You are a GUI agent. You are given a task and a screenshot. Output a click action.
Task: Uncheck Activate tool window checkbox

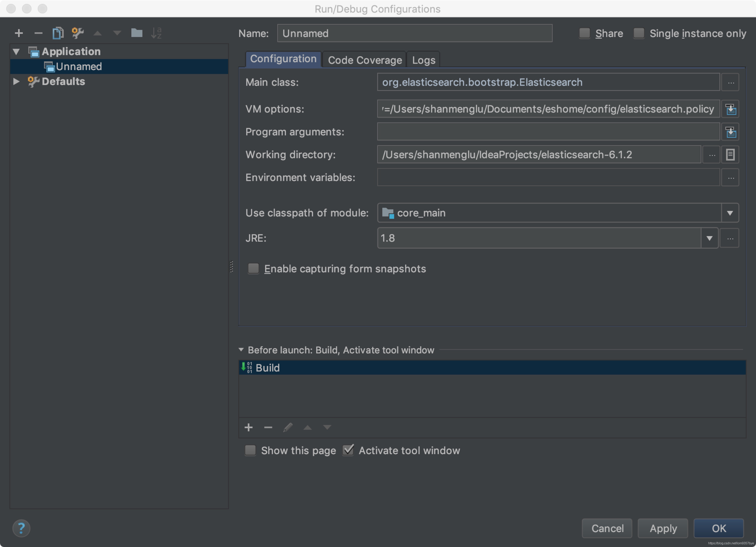pos(348,450)
